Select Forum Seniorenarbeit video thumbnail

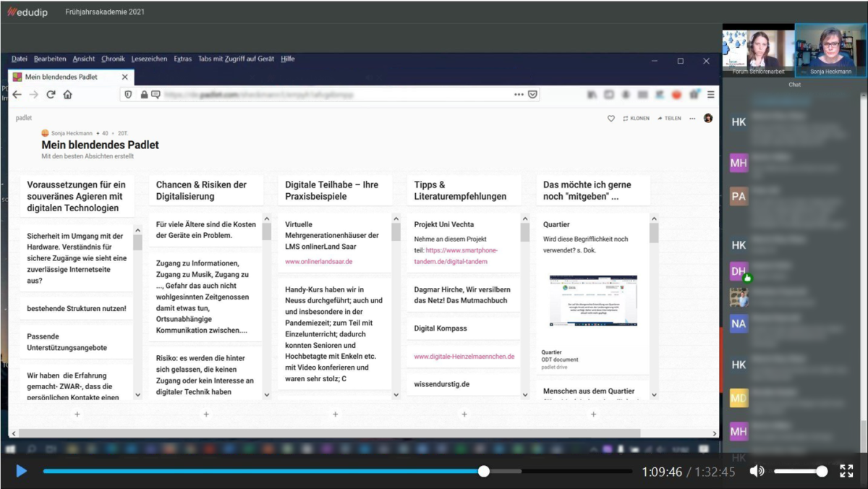pyautogui.click(x=757, y=51)
